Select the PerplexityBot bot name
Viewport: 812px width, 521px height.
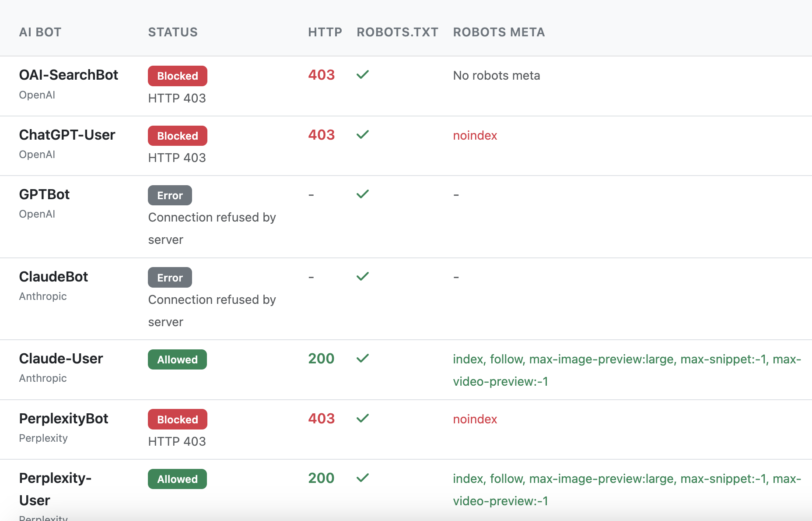point(63,419)
